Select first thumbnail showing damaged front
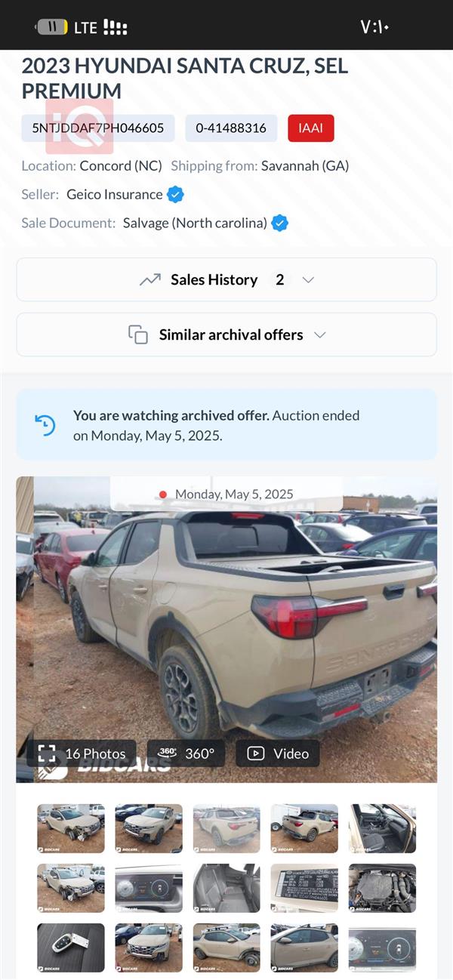Viewport: 453px width, 980px height. [71, 828]
